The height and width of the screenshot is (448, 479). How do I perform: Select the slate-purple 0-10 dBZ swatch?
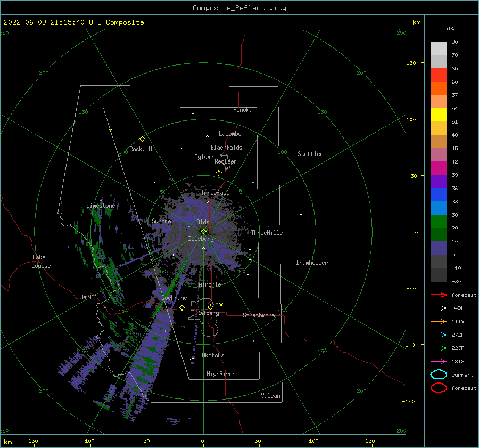tap(439, 248)
